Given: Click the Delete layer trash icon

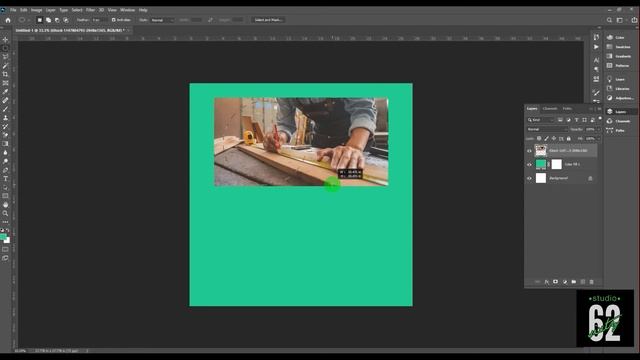Looking at the screenshot, I should point(591,282).
